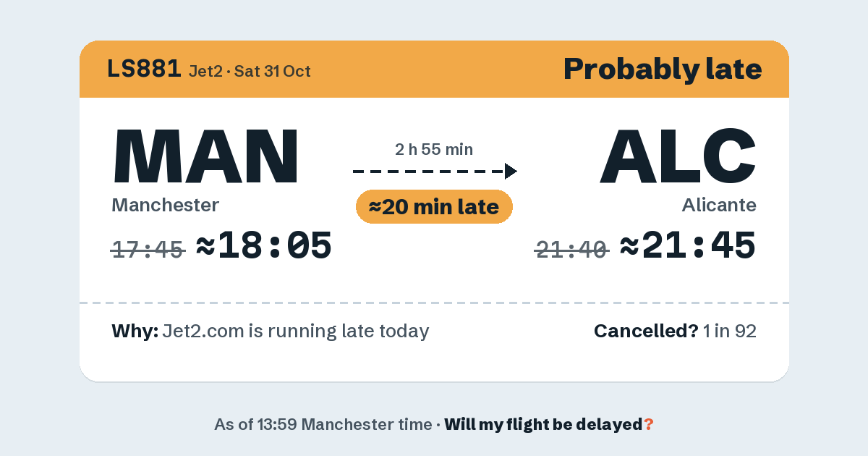Click the LS881 flight number
868x456 pixels.
pos(144,69)
